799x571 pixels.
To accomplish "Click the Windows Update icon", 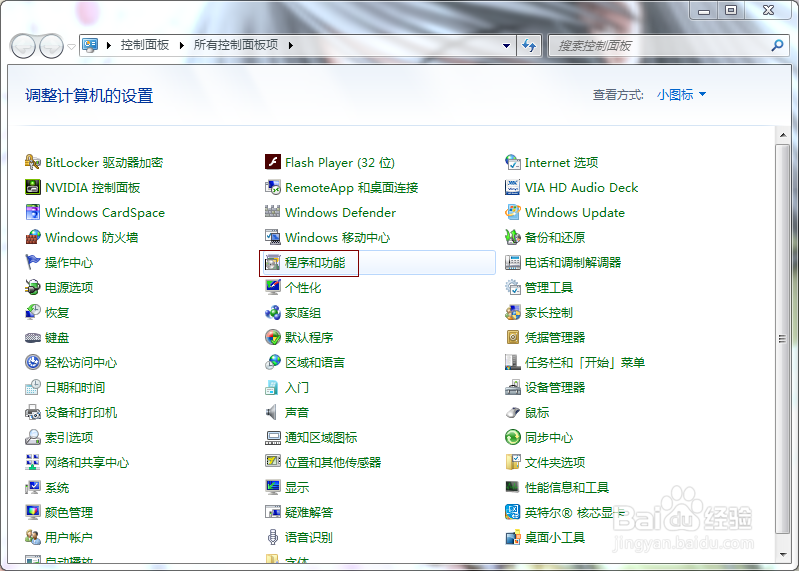I will (x=513, y=212).
